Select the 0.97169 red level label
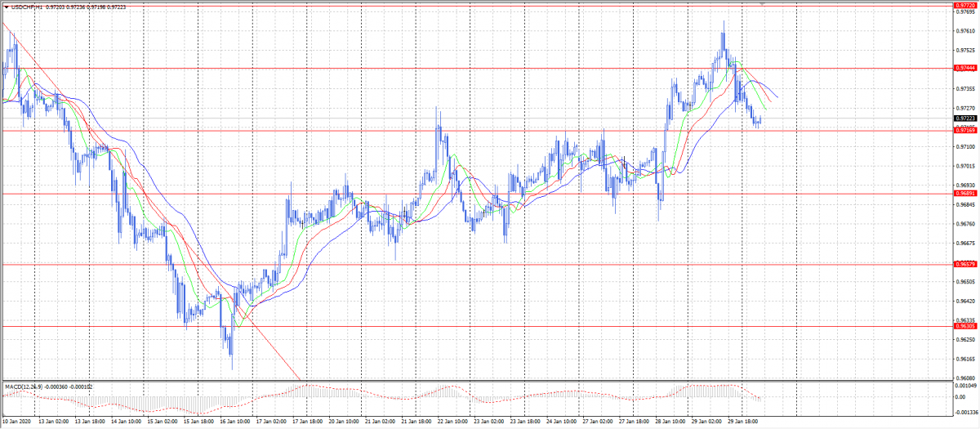980x429 pixels. (964, 130)
